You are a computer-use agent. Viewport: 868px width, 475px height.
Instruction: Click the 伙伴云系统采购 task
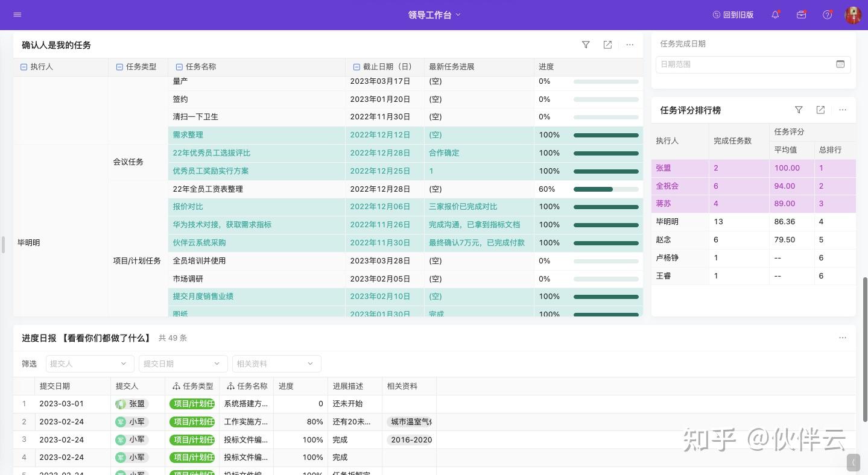click(x=199, y=243)
